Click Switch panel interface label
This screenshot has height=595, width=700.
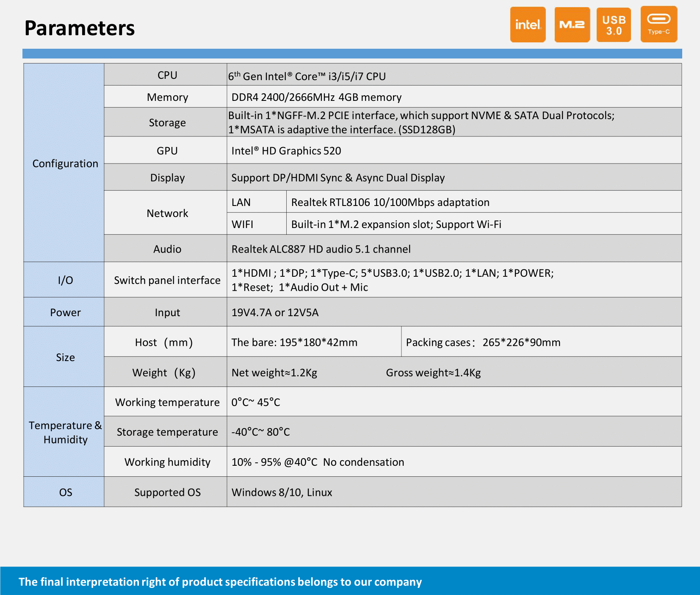167,280
